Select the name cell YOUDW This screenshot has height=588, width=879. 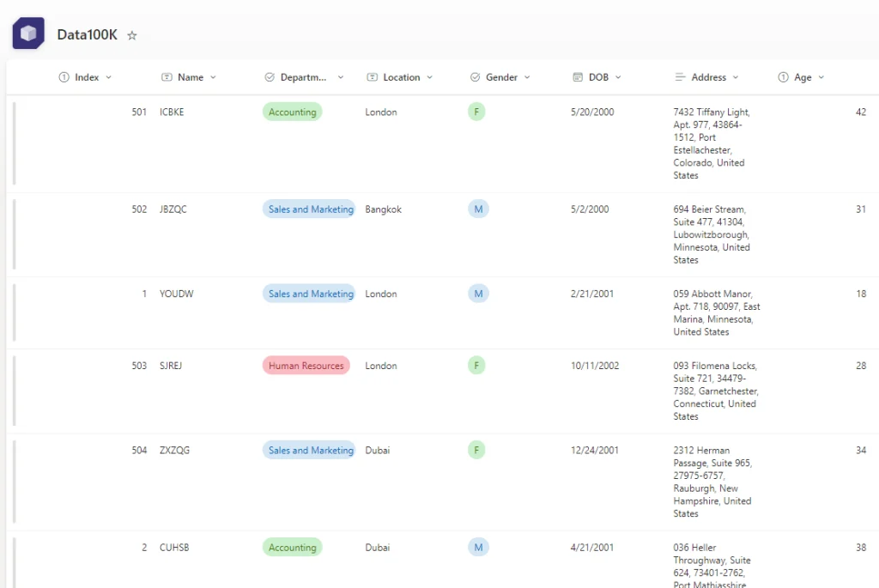[x=177, y=294]
